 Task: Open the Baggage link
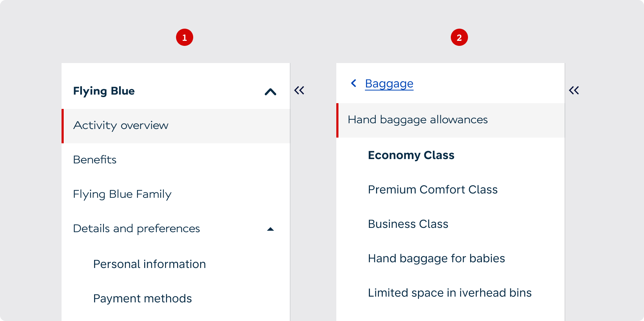point(389,83)
